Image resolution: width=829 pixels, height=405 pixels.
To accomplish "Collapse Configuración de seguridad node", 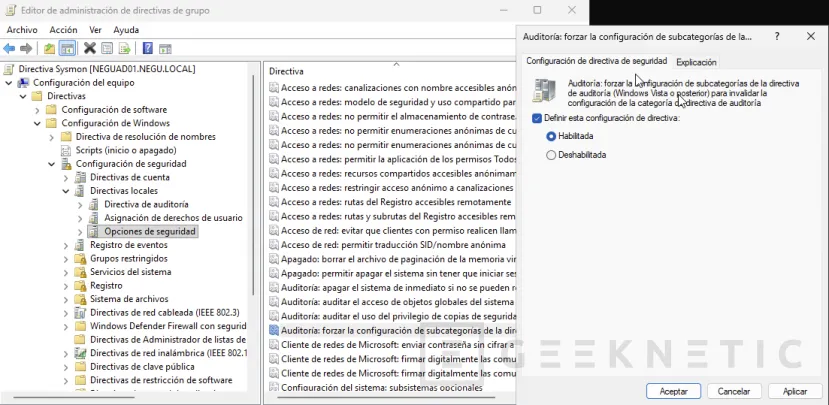I will (x=51, y=164).
